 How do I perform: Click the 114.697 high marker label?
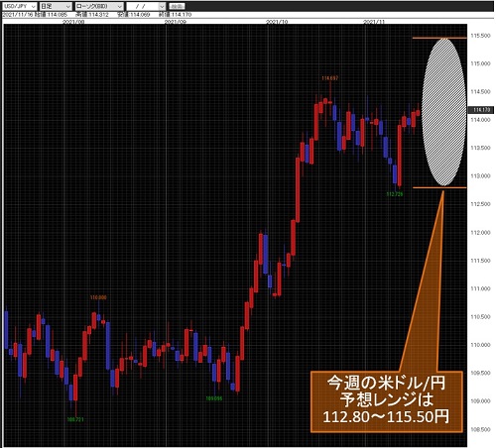(x=330, y=78)
